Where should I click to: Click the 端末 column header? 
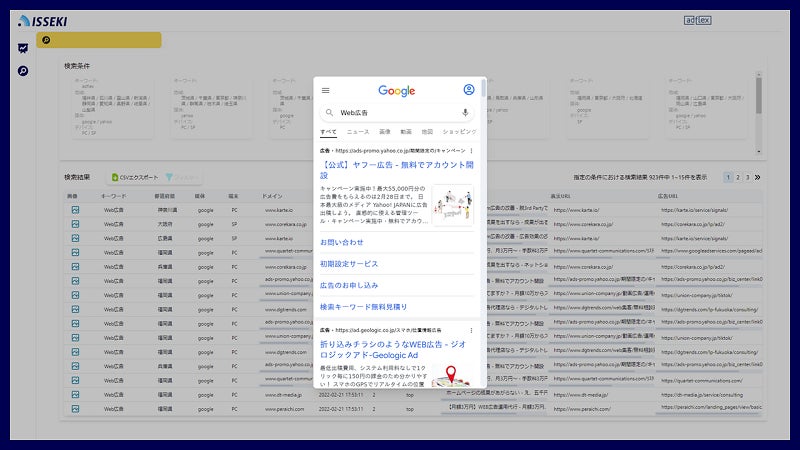click(x=233, y=196)
